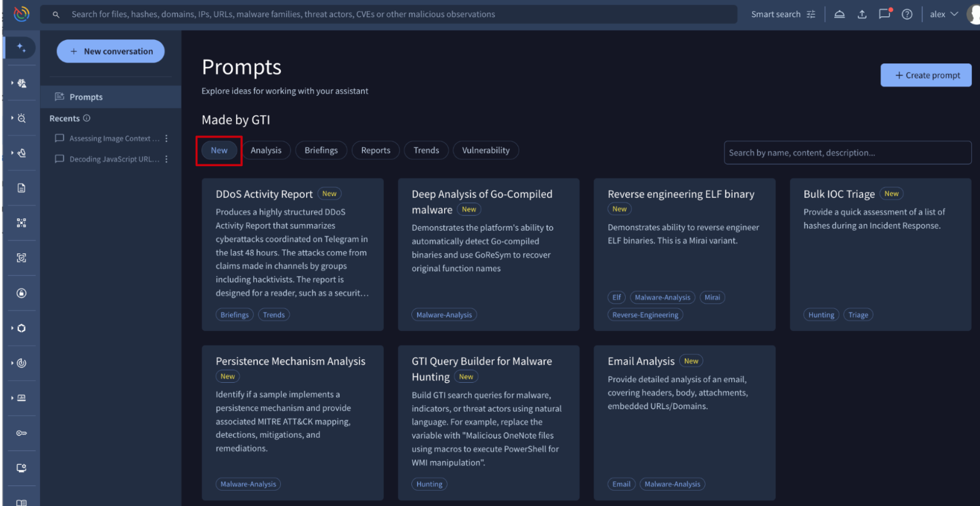Open the circular lock sidebar icon

coord(22,293)
